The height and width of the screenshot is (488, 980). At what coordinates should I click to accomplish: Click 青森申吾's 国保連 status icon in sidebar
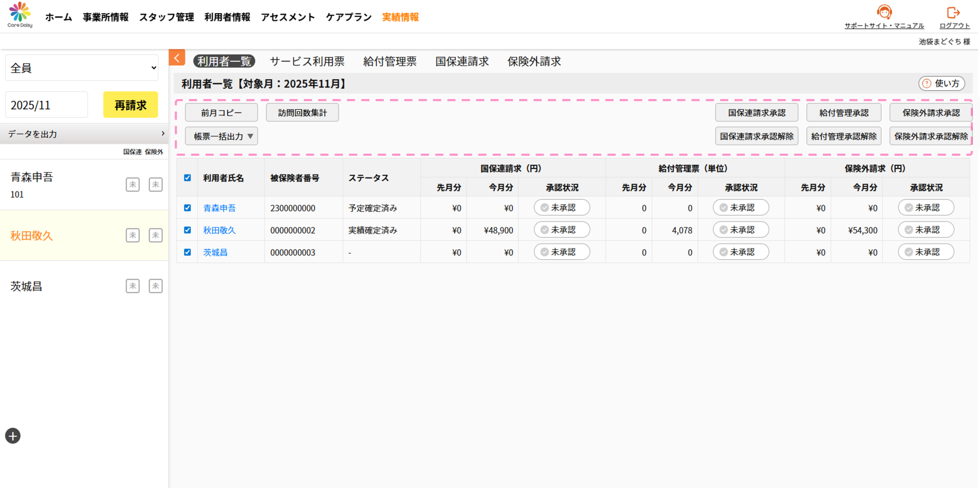pyautogui.click(x=133, y=185)
